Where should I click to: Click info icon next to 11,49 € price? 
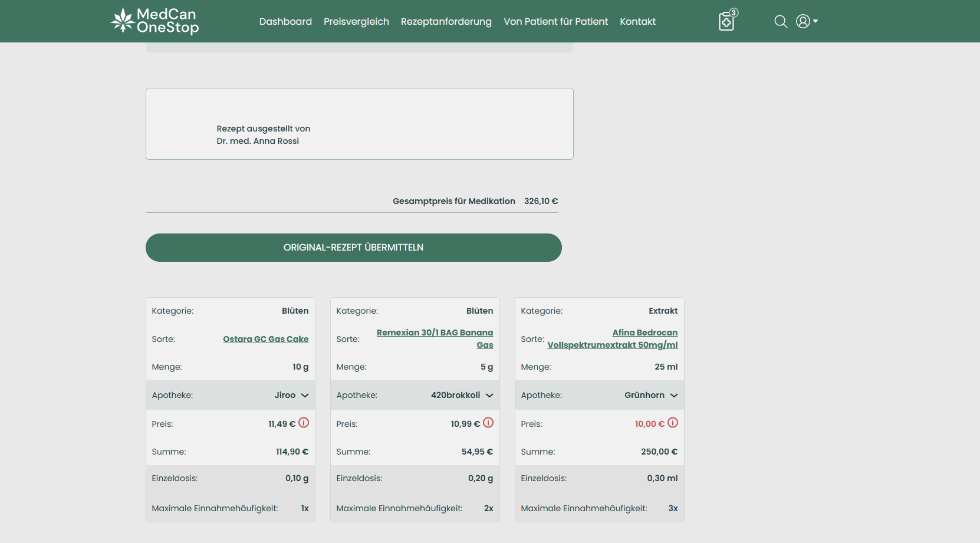click(304, 423)
